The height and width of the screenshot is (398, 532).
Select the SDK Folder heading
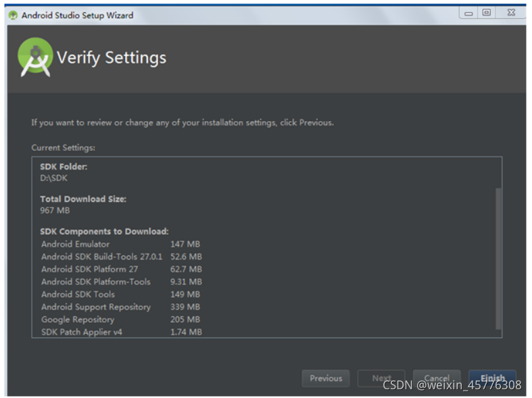point(64,166)
